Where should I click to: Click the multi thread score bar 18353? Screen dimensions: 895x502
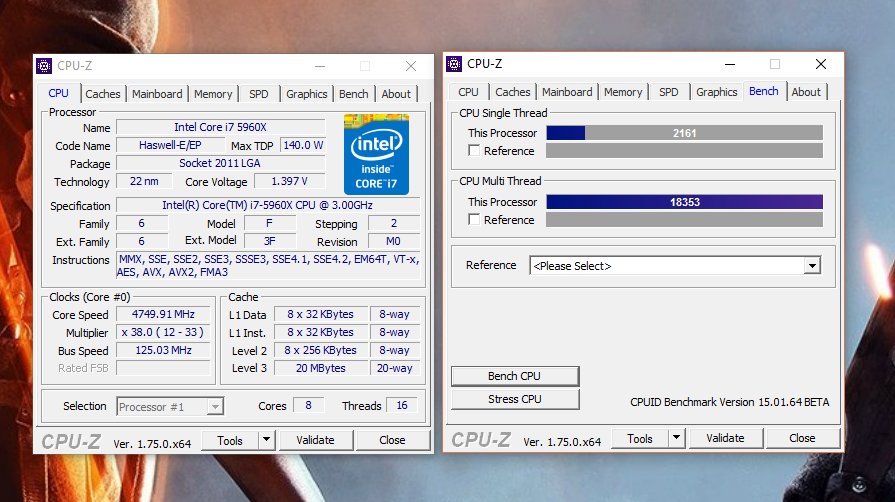tap(684, 202)
